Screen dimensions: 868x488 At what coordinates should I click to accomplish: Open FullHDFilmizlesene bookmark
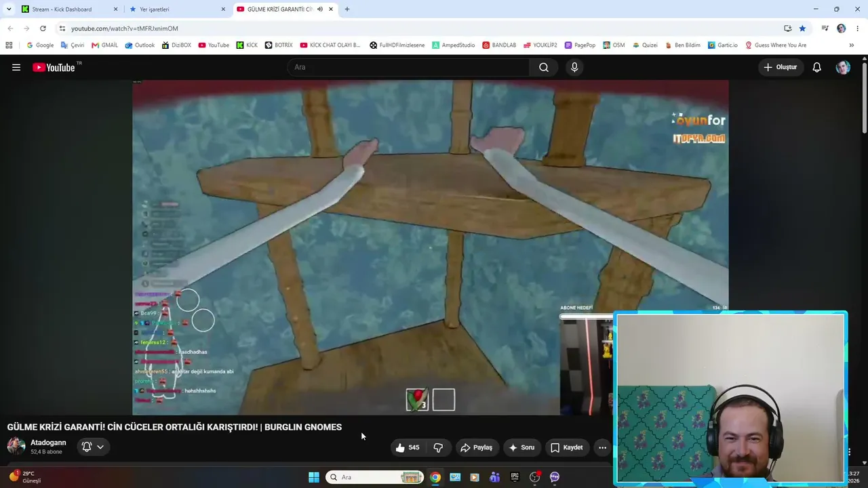tap(397, 45)
